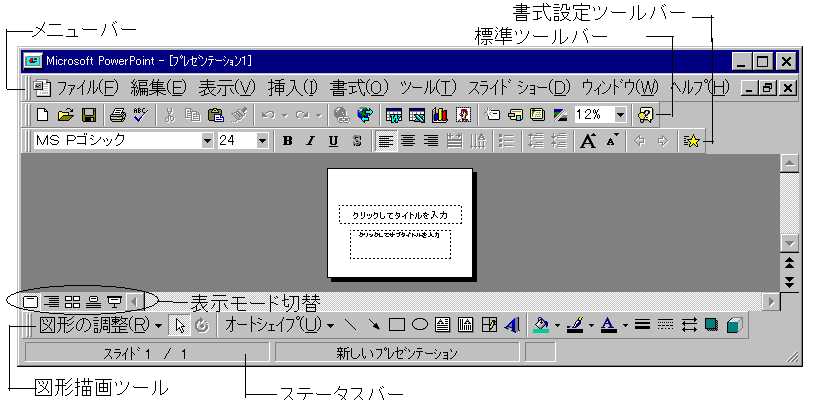Image resolution: width=816 pixels, height=400 pixels.
Task: Insert clip art from the portrait icon
Action: point(462,115)
